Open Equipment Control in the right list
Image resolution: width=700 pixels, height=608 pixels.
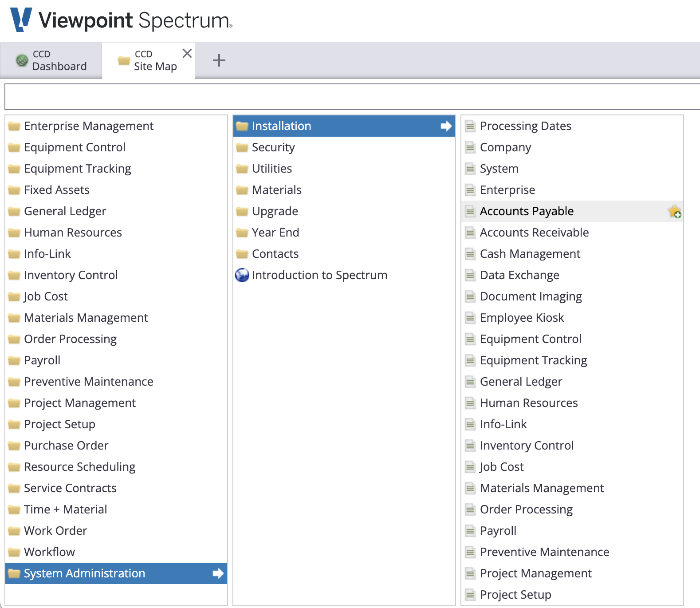click(572, 339)
